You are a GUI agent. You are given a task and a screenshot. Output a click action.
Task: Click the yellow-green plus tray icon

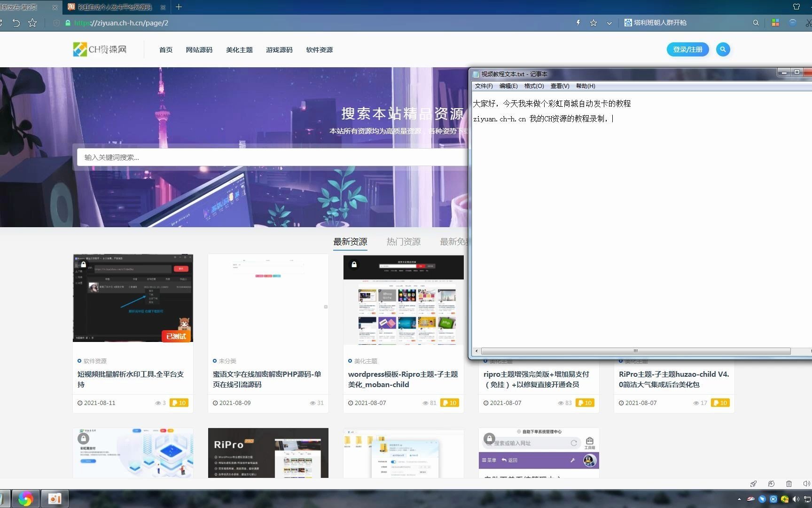785,499
